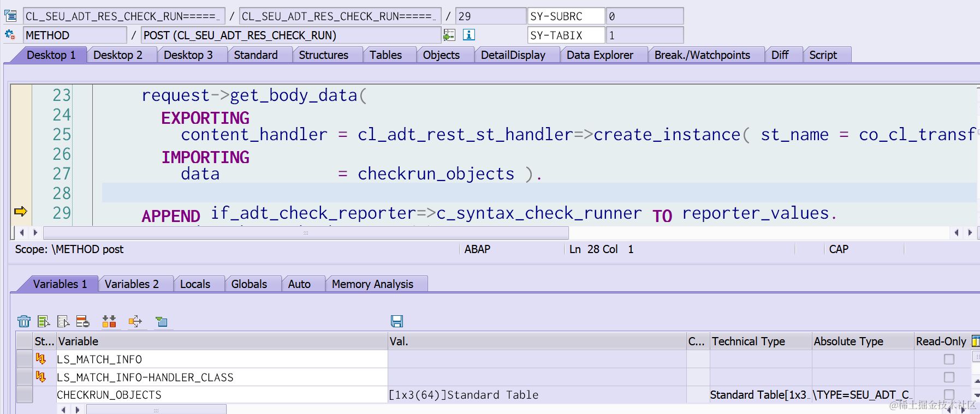Click the blue information icon
The width and height of the screenshot is (980, 414).
(468, 35)
